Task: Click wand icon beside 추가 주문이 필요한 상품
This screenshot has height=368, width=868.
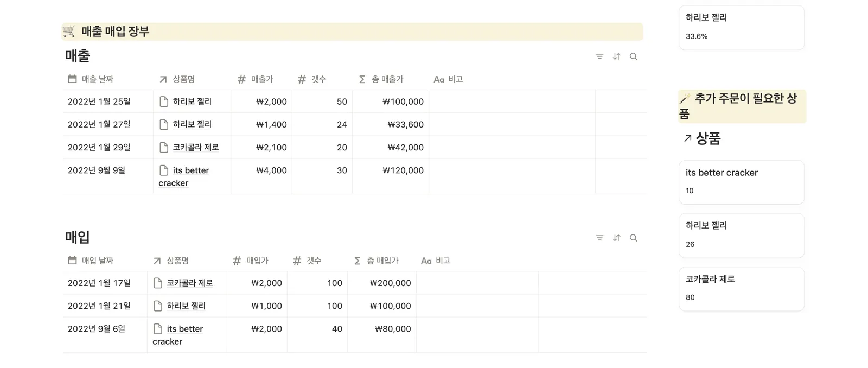Action: [x=685, y=99]
